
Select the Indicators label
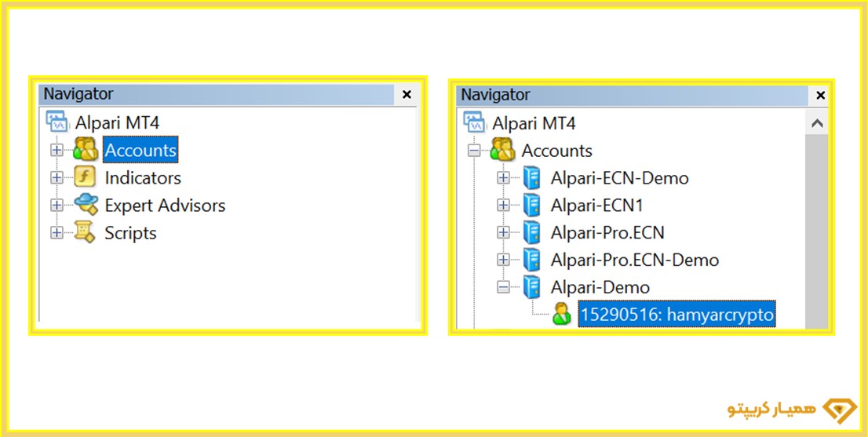tap(143, 177)
